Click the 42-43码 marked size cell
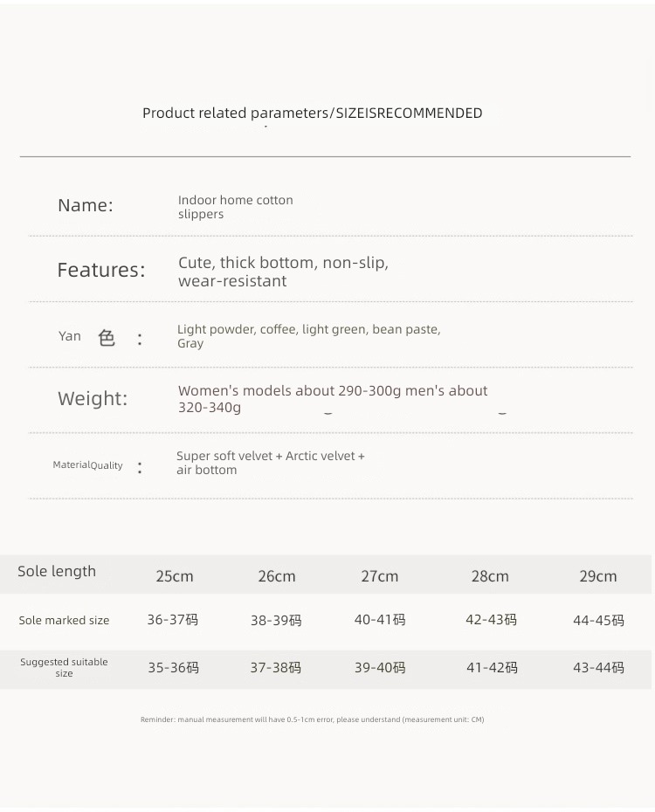Viewport: 655px width, 812px height. coord(491,619)
